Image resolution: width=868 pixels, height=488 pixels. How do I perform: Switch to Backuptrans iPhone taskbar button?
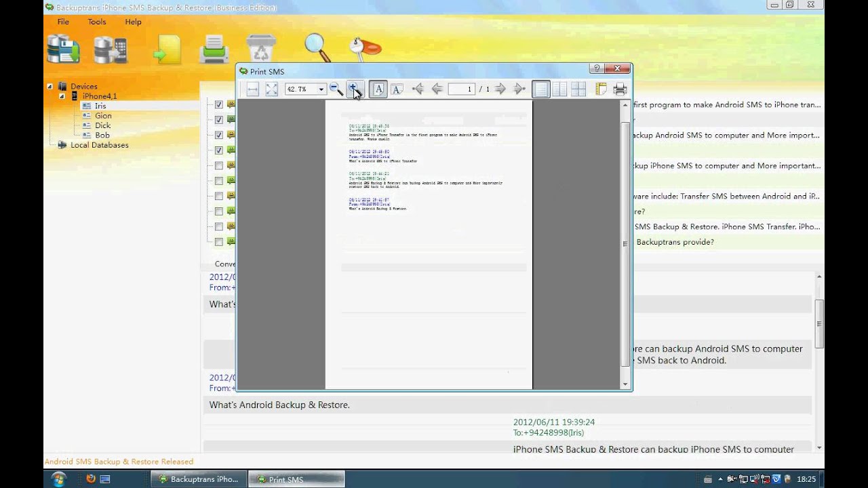click(198, 479)
